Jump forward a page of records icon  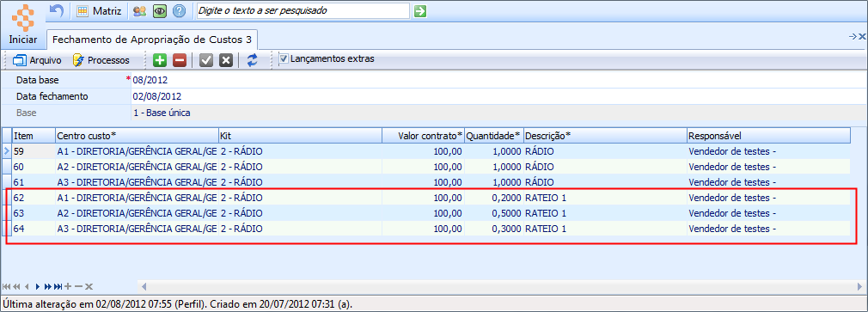47,286
